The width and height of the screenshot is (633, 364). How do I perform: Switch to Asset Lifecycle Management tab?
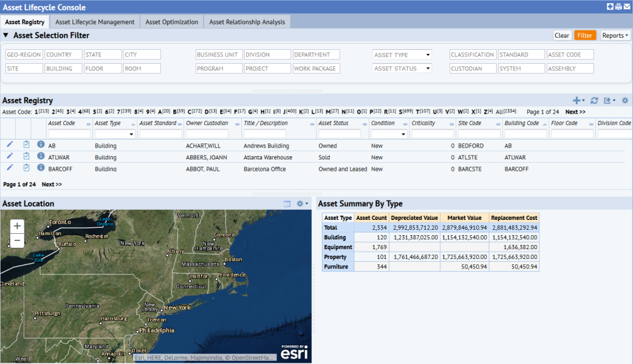coord(94,22)
